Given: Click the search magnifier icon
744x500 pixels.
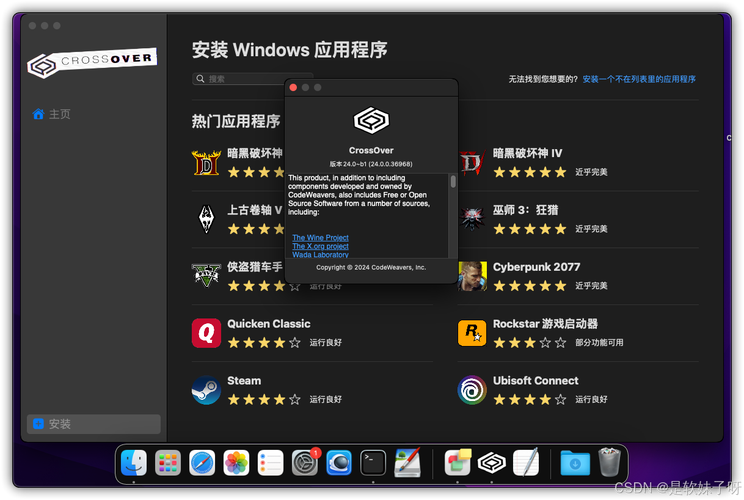Looking at the screenshot, I should (201, 79).
